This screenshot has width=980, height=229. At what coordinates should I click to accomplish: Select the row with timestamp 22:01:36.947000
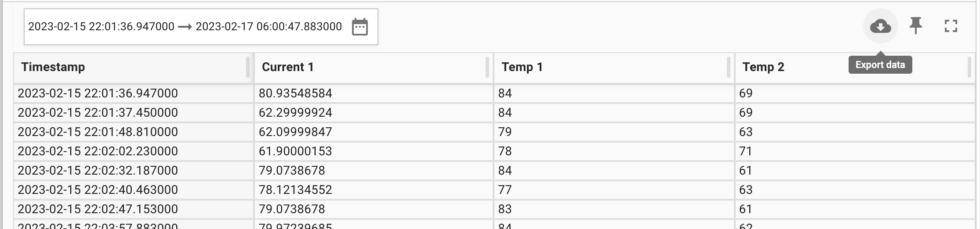click(x=494, y=93)
